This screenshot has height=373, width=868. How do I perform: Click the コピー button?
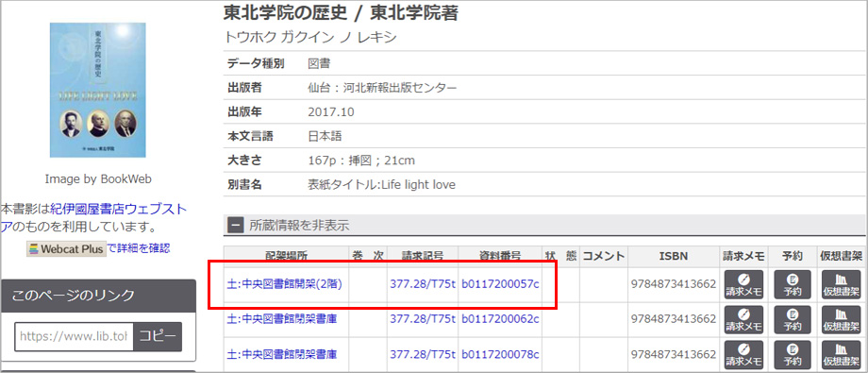point(158,336)
